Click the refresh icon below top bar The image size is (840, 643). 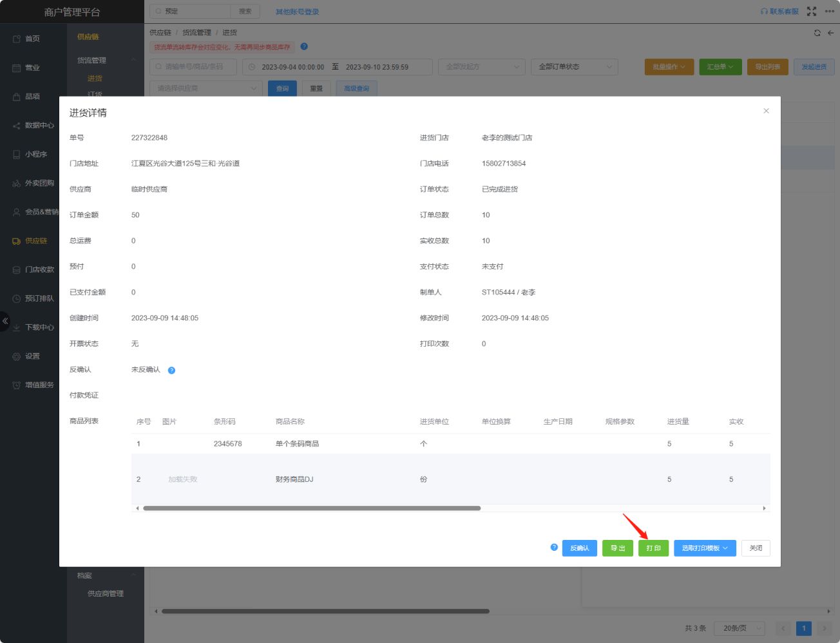(817, 33)
